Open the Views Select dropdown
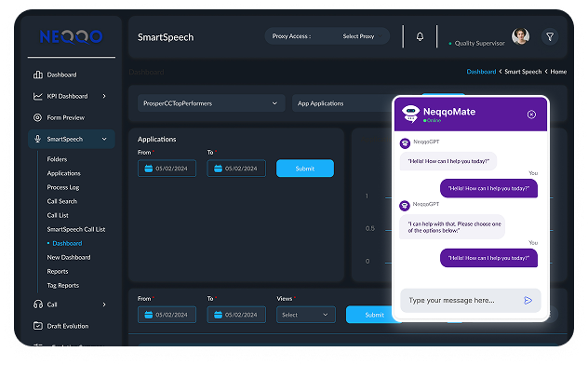The width and height of the screenshot is (588, 365). 306,315
